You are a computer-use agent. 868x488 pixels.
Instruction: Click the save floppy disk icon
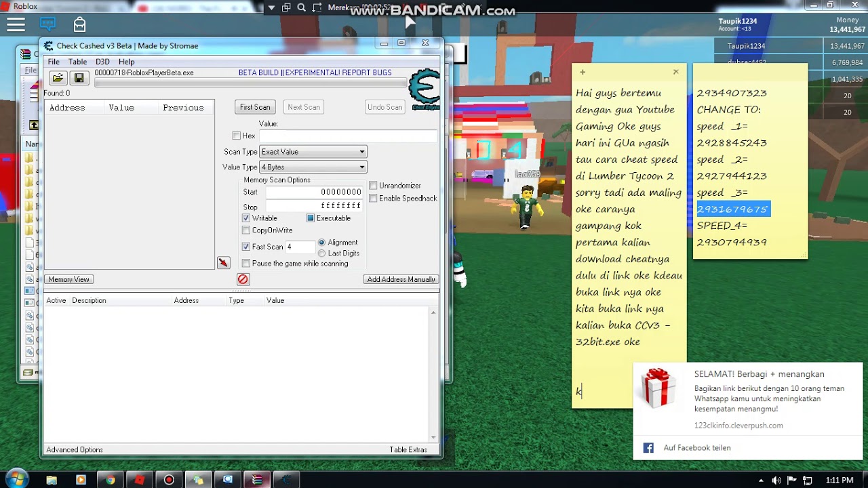pyautogui.click(x=79, y=78)
